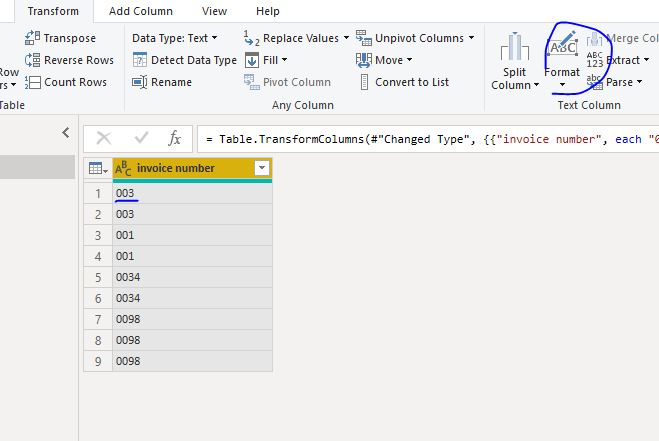The width and height of the screenshot is (659, 441).
Task: Confirm formula with checkmark icon
Action: [x=141, y=137]
